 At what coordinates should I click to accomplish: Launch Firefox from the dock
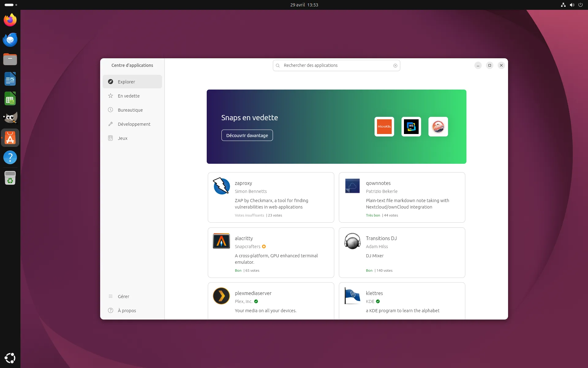point(10,20)
